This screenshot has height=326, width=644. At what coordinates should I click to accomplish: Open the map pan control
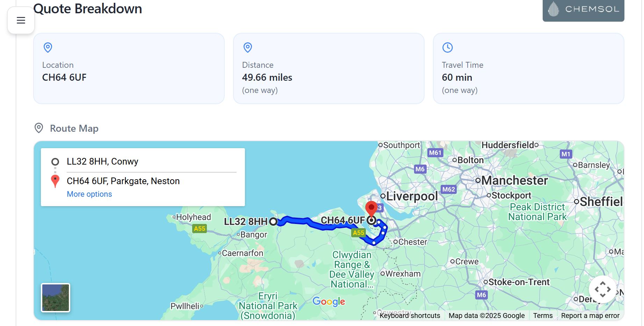[x=602, y=289]
